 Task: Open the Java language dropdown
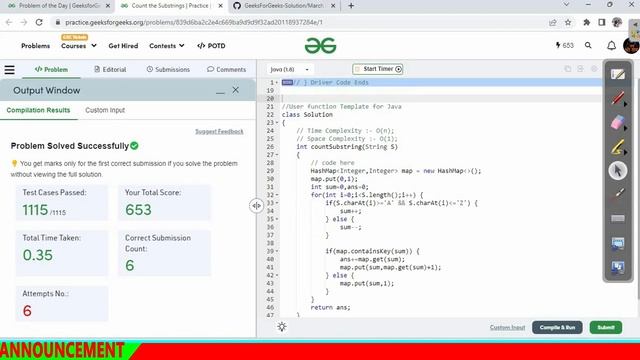point(289,69)
